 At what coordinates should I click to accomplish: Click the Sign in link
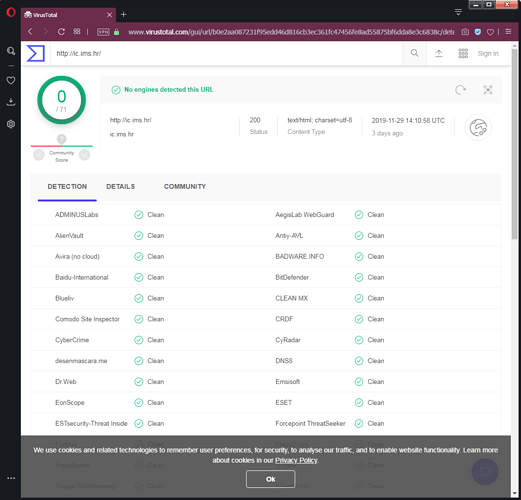[488, 53]
